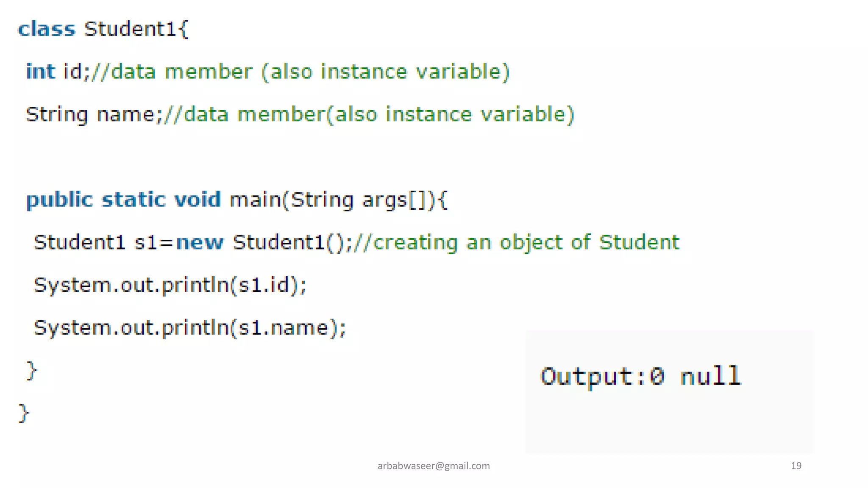Viewport: 868px width, 488px height.
Task: Click the 'new' keyword in the object creation line
Action: [200, 243]
